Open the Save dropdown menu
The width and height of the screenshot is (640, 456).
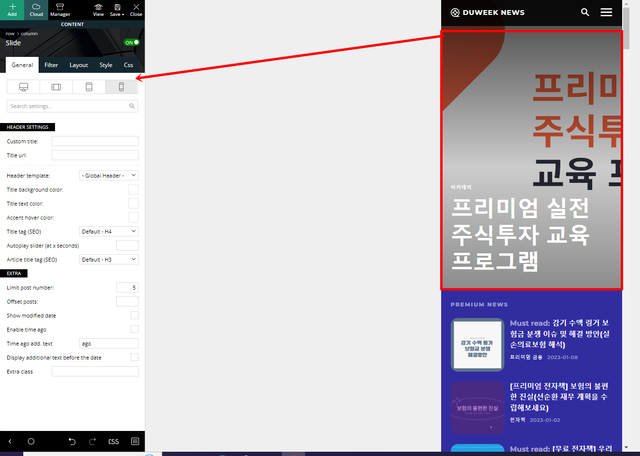point(117,10)
